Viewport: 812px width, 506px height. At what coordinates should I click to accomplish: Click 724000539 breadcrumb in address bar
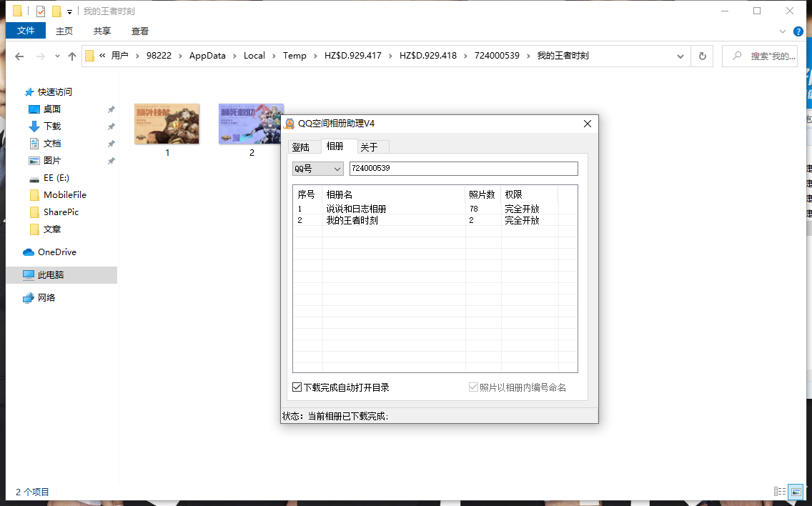(497, 56)
